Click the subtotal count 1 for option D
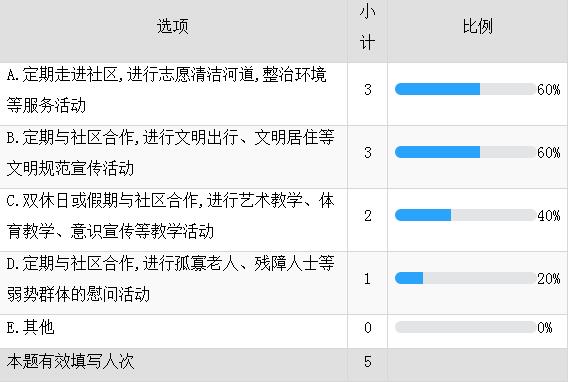Viewport: 570px width, 382px height. click(x=368, y=279)
